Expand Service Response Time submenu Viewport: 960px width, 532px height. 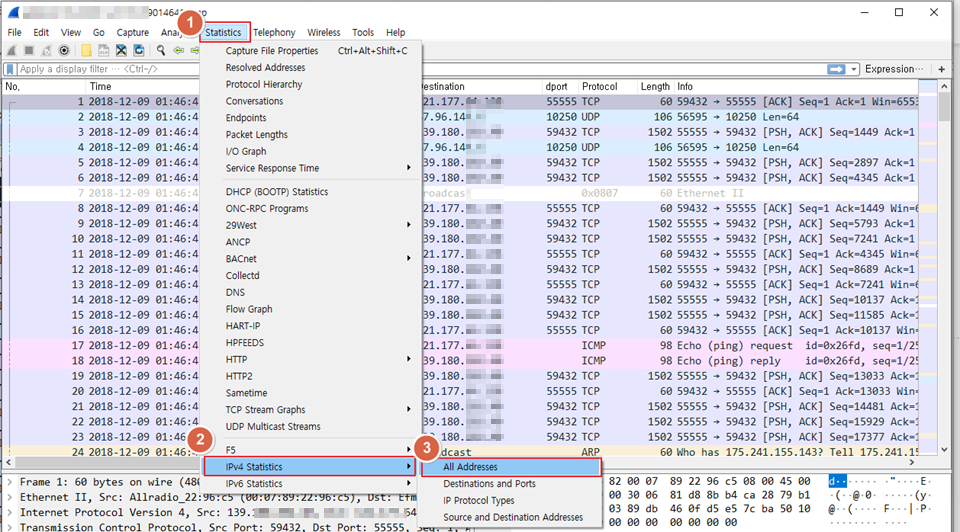tap(311, 168)
